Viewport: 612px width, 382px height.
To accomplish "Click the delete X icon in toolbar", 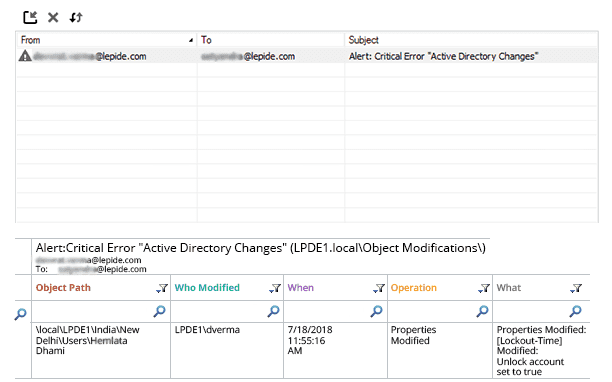I will tap(53, 18).
